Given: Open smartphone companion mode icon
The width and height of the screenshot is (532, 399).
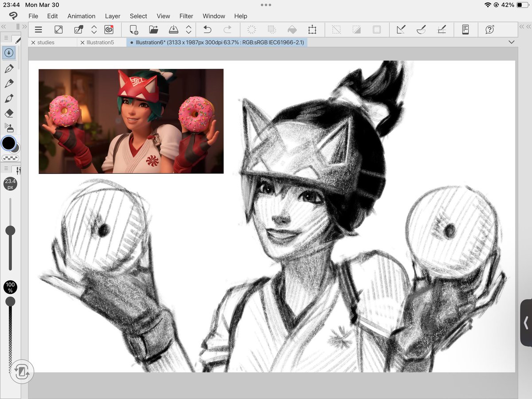Looking at the screenshot, I should [465, 30].
